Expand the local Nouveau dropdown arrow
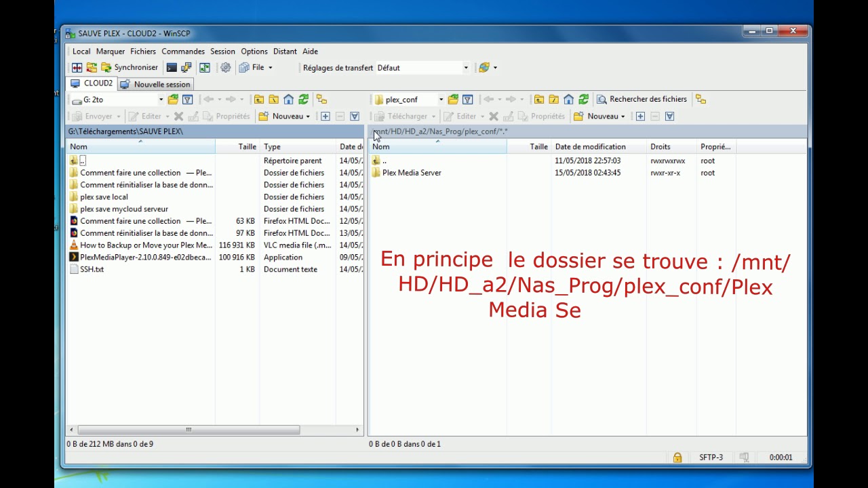 click(308, 117)
